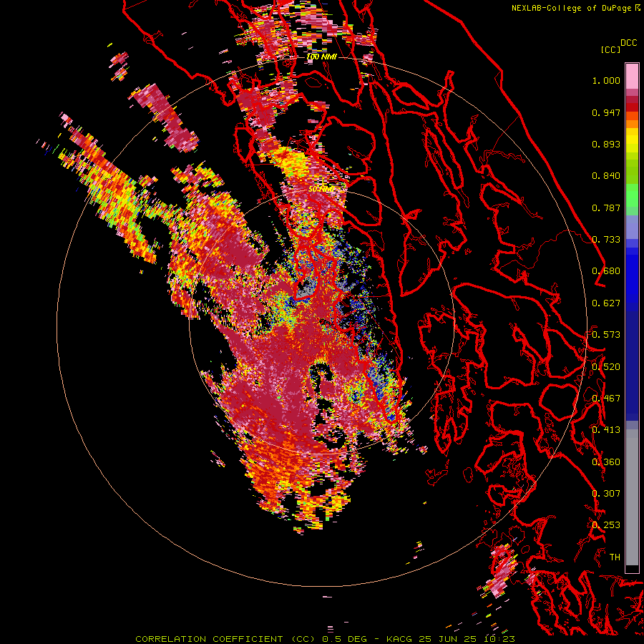Select the 0.733 scale value

[606, 240]
